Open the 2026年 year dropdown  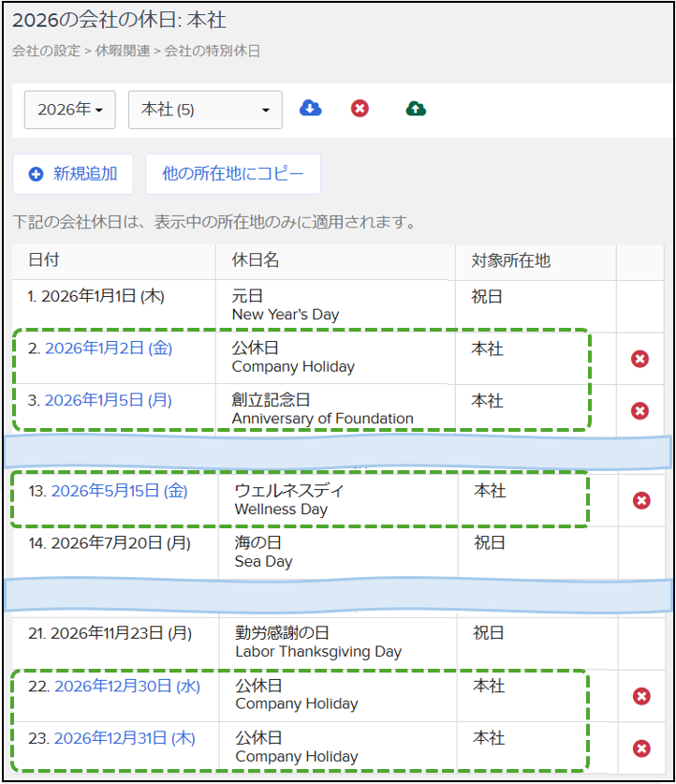(69, 110)
